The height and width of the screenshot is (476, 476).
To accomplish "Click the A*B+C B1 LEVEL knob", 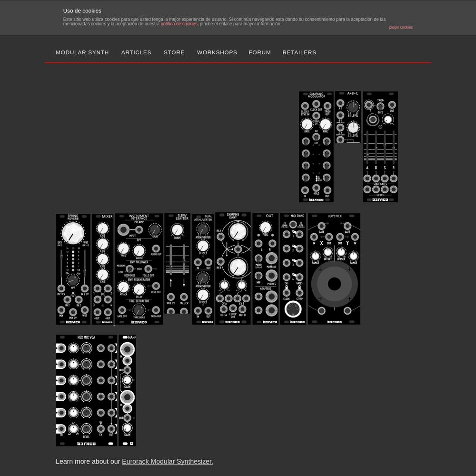I will 353,107.
